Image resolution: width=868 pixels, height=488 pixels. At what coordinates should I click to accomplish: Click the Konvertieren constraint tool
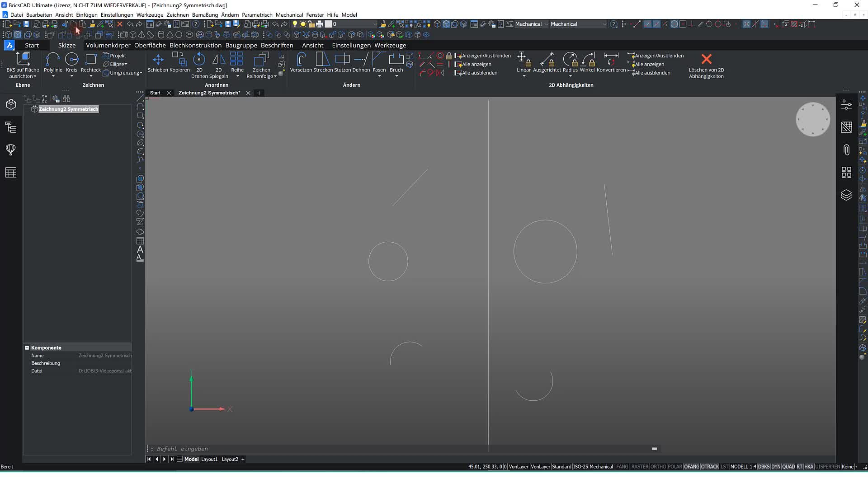611,63
